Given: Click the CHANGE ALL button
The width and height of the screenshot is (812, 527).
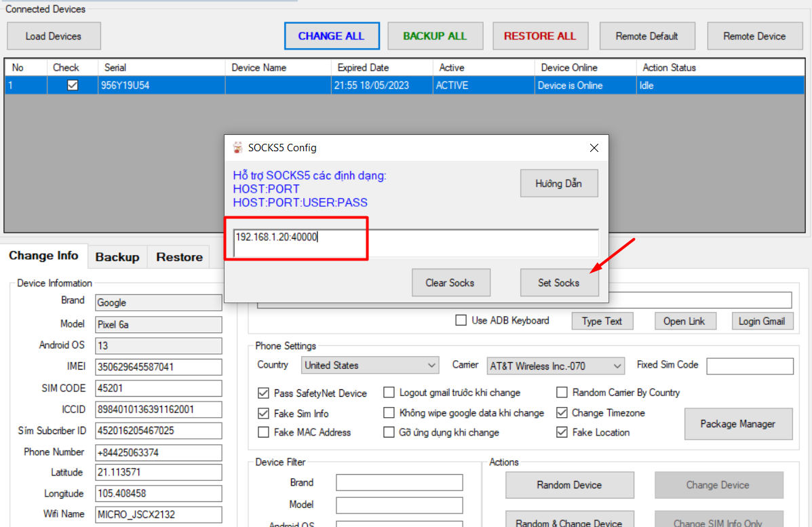Looking at the screenshot, I should tap(332, 36).
